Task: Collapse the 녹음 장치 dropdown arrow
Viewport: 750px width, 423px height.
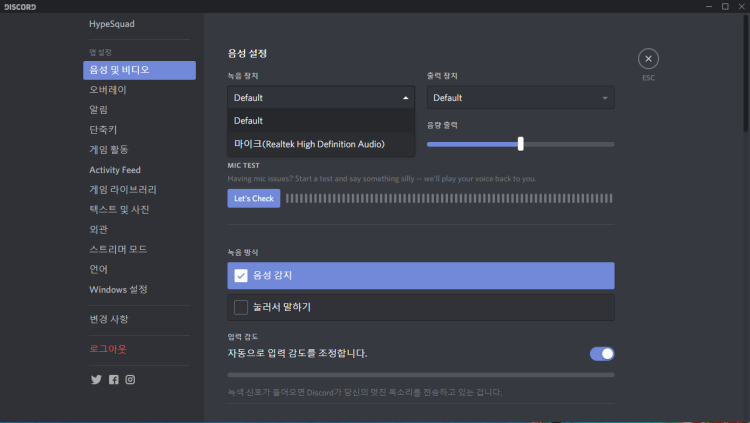Action: 406,98
